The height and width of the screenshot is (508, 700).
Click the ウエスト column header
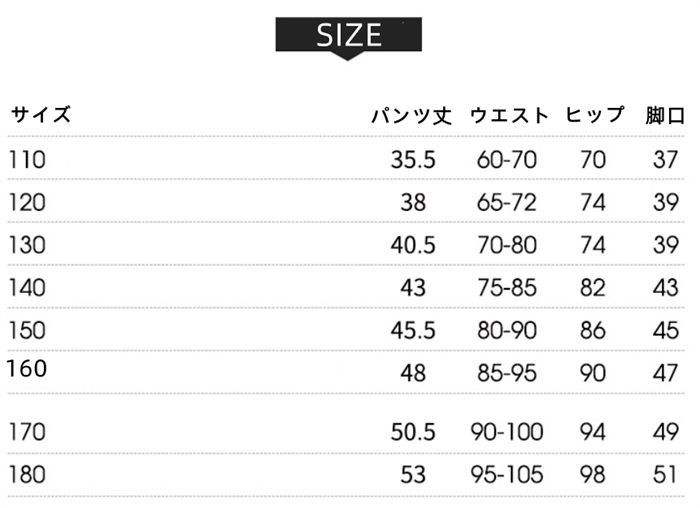pyautogui.click(x=508, y=115)
